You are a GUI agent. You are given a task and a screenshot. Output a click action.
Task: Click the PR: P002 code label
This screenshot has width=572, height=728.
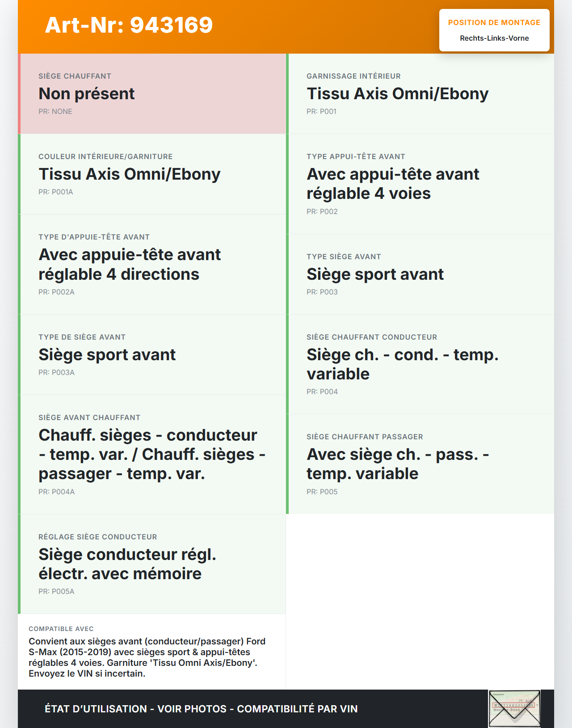click(322, 212)
